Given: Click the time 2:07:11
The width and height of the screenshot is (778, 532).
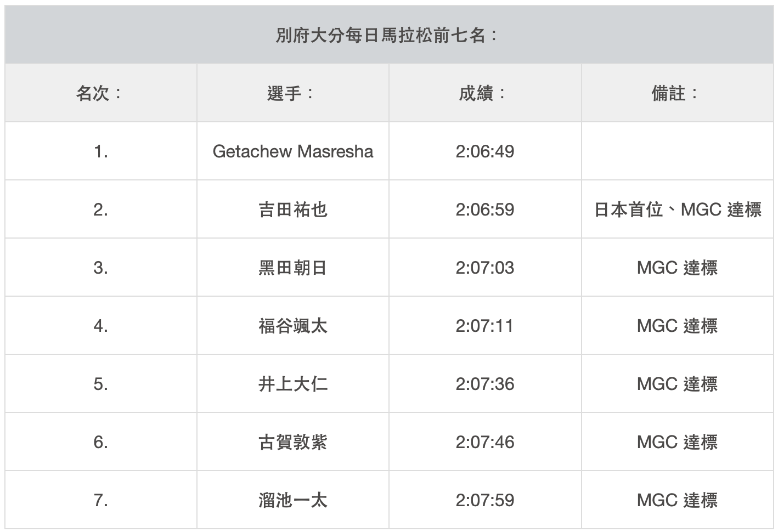Looking at the screenshot, I should tap(484, 326).
